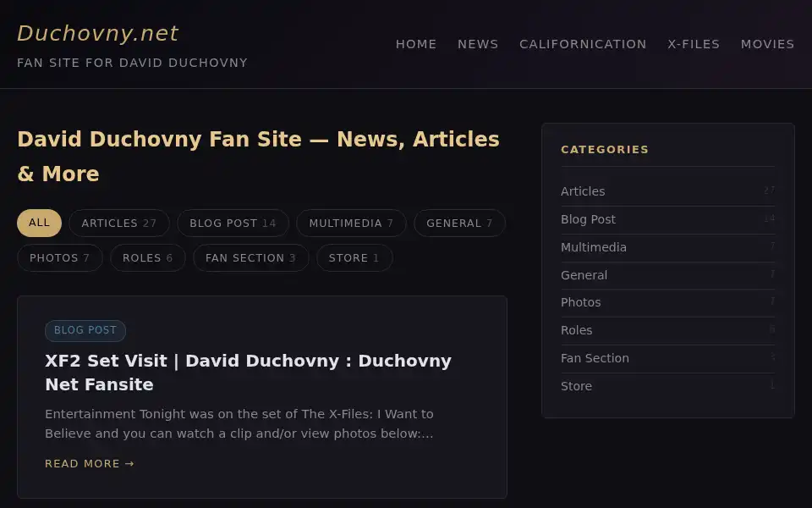The height and width of the screenshot is (508, 812).
Task: Filter posts by Fan Section 3 pill
Action: [x=250, y=257]
